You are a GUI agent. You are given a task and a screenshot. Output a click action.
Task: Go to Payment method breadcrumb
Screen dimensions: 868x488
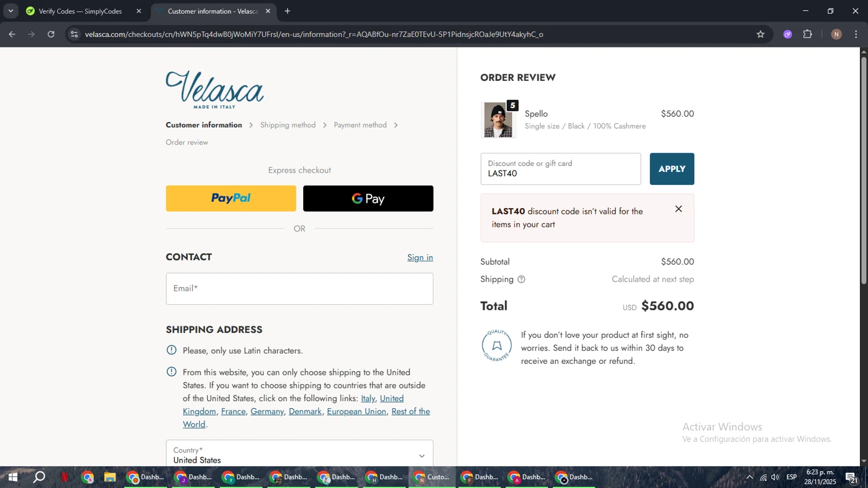point(360,125)
